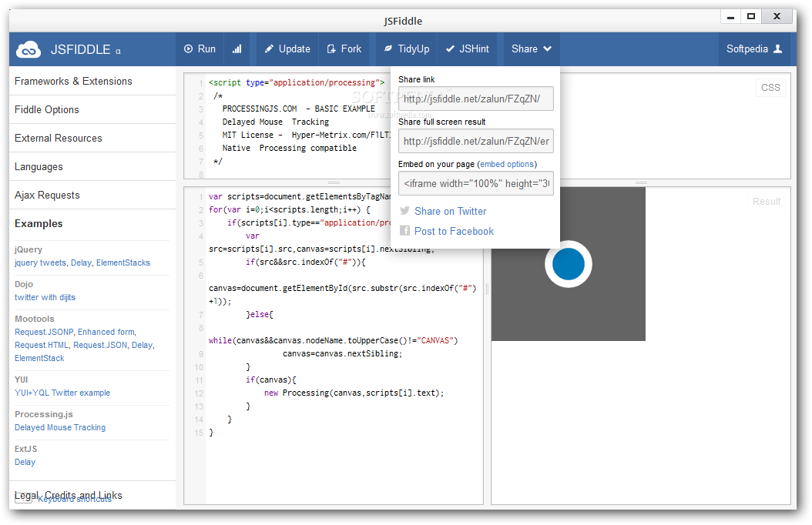Click the JSFiddle cloud logo icon
This screenshot has height=525, width=812.
pos(29,50)
